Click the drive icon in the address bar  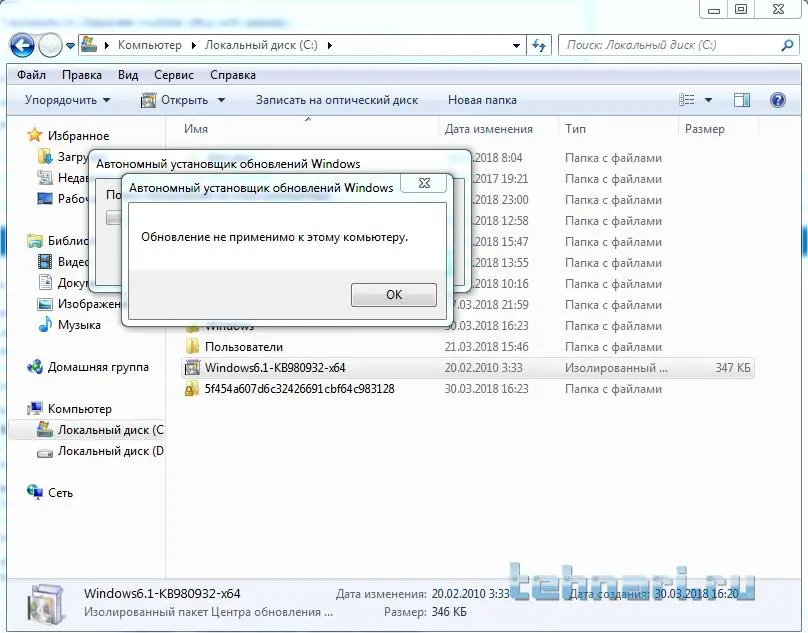89,44
